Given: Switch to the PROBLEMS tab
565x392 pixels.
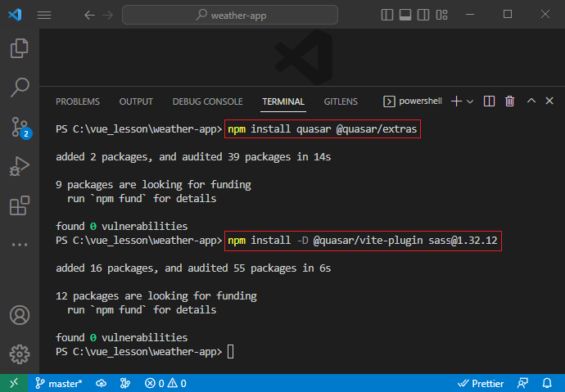Looking at the screenshot, I should (x=78, y=101).
